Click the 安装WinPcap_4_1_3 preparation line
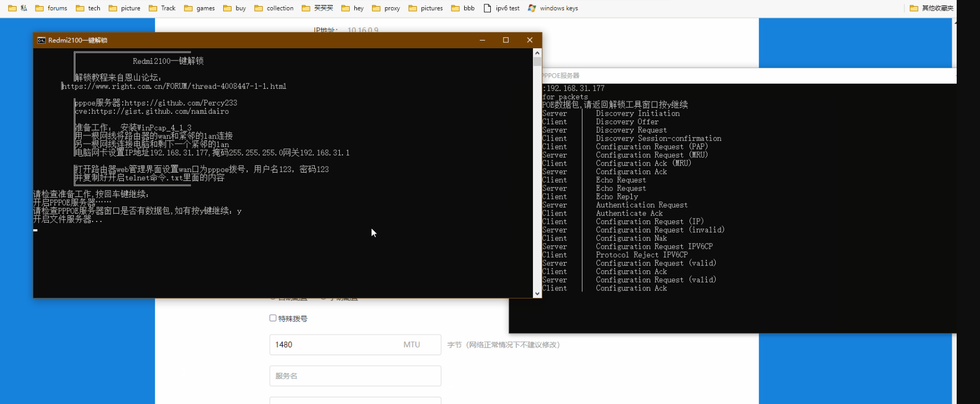Image resolution: width=980 pixels, height=404 pixels. [x=133, y=128]
